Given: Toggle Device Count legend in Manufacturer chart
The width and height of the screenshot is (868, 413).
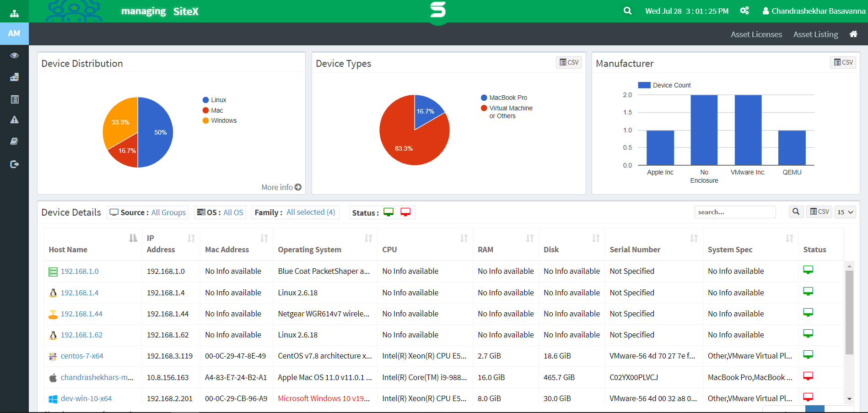Looking at the screenshot, I should [664, 85].
